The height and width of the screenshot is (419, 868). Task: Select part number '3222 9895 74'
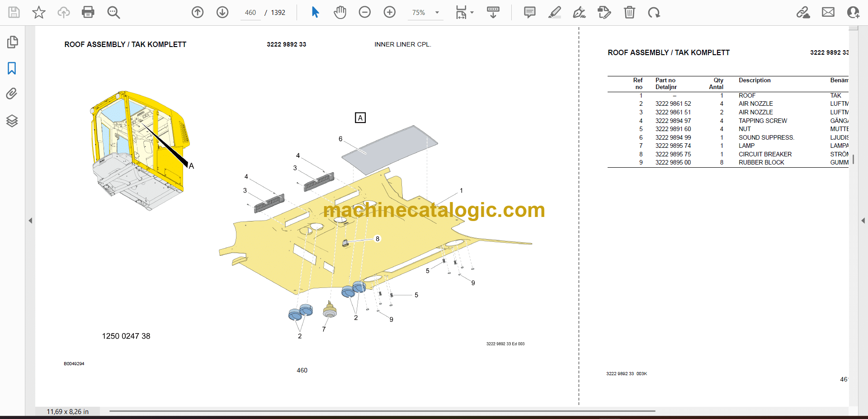(673, 146)
